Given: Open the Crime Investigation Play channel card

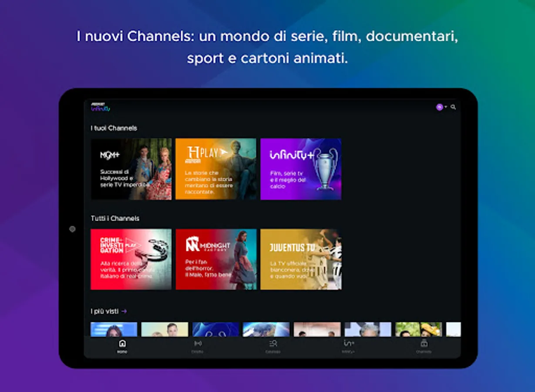Looking at the screenshot, I should tap(131, 260).
